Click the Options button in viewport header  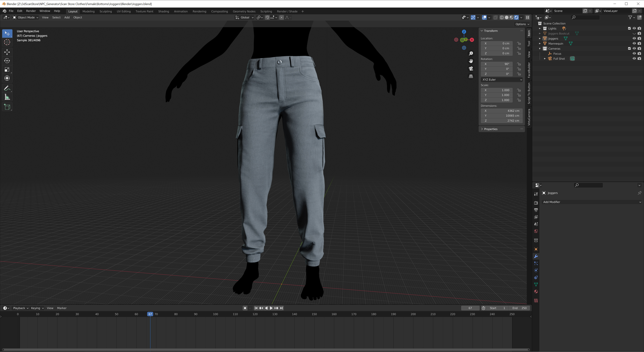tap(522, 24)
